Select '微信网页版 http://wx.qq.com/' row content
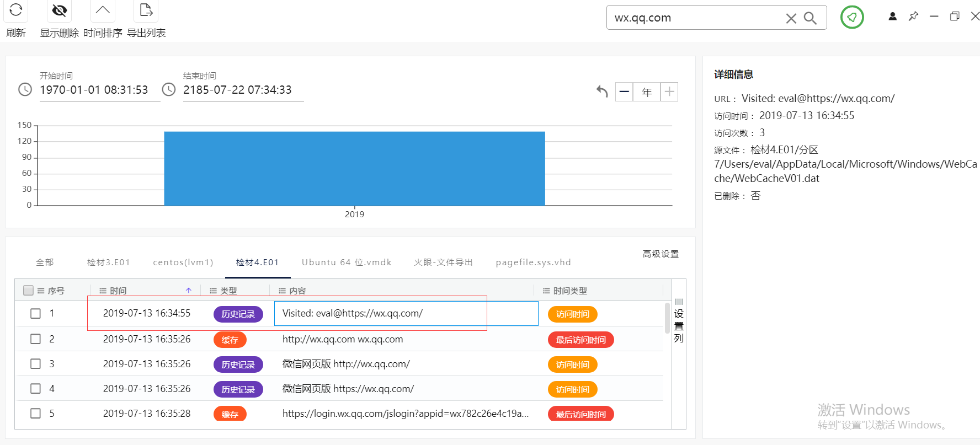The image size is (980, 445). [346, 364]
